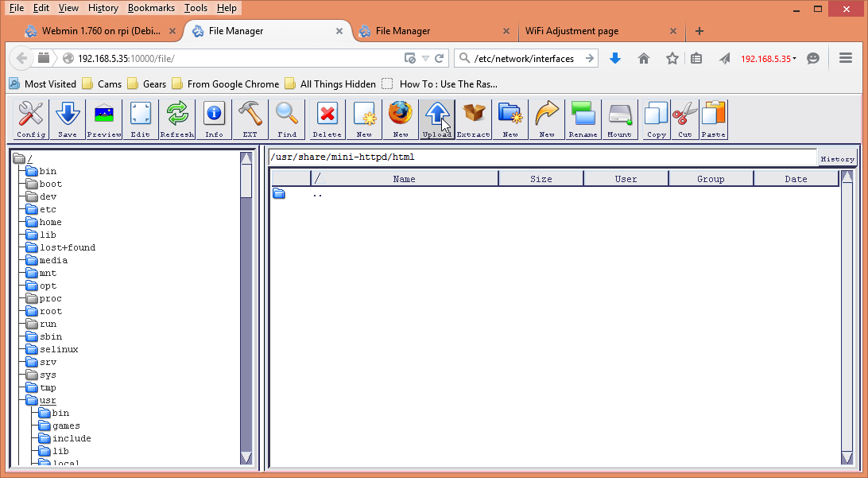Select the Find tool icon
The height and width of the screenshot is (478, 868).
286,118
